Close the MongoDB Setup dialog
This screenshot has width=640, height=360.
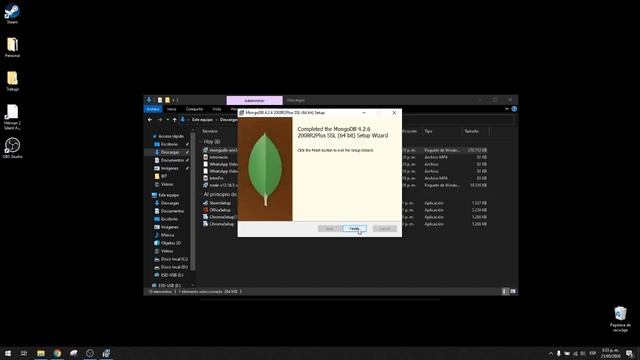(394, 113)
